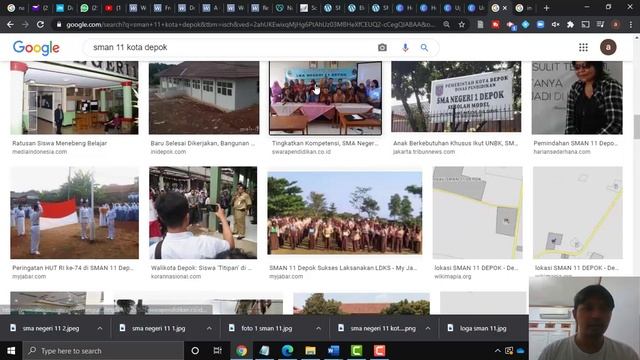The height and width of the screenshot is (360, 640).
Task: Go back with the browser back arrow
Action: coord(10,25)
